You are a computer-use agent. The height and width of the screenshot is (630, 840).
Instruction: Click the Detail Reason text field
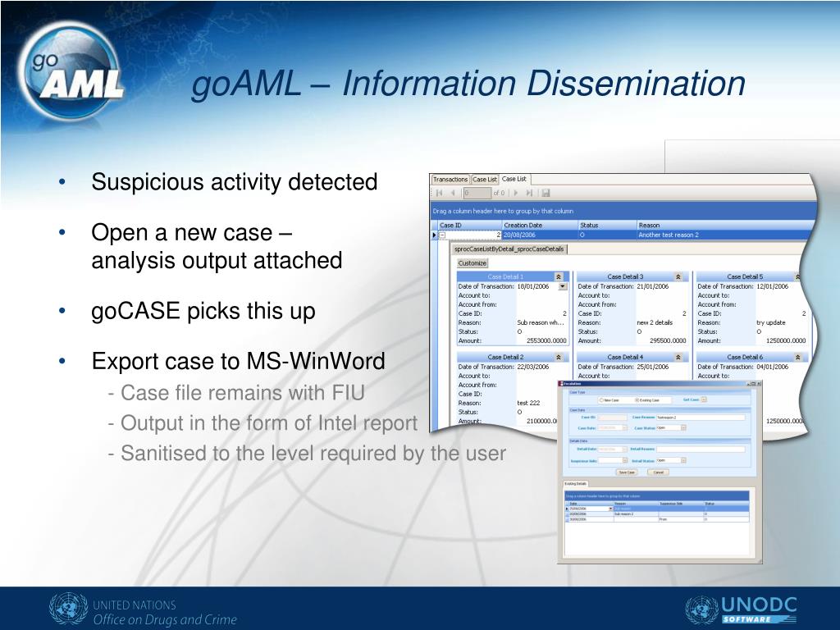point(701,450)
